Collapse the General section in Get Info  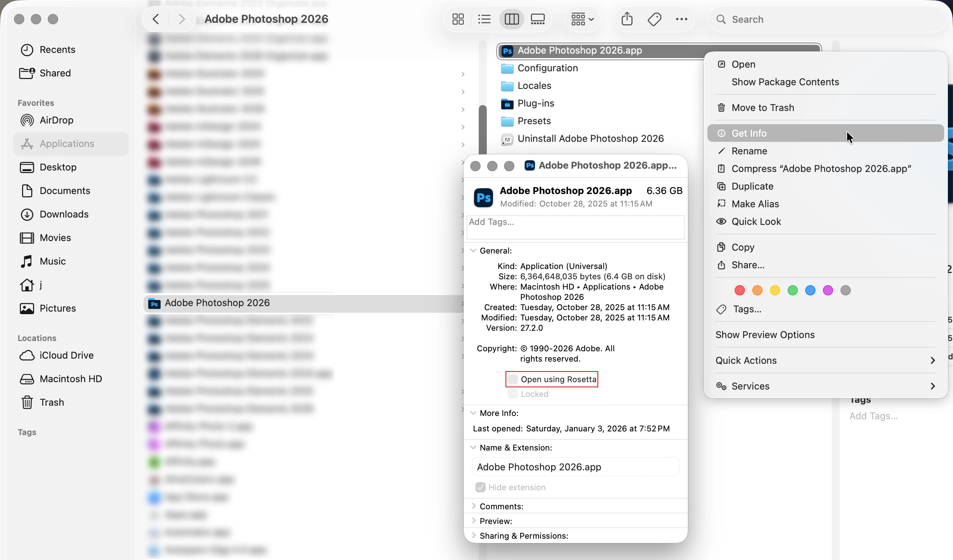coord(473,251)
